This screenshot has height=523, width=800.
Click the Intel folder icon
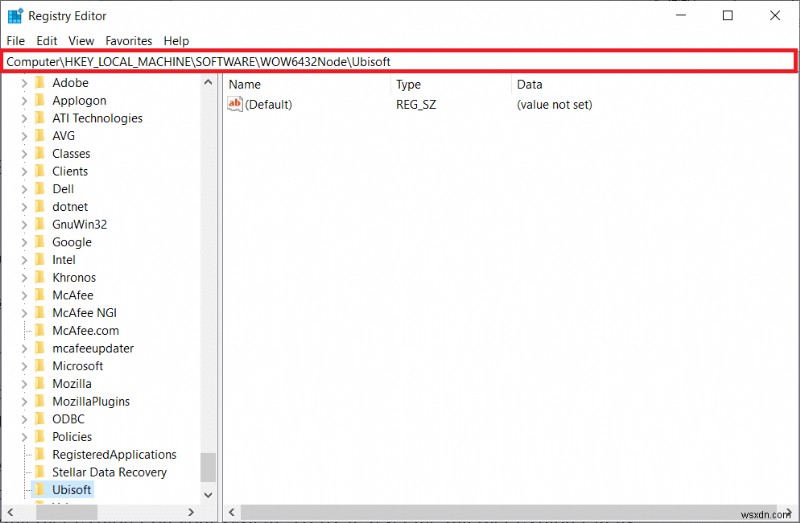(x=40, y=260)
